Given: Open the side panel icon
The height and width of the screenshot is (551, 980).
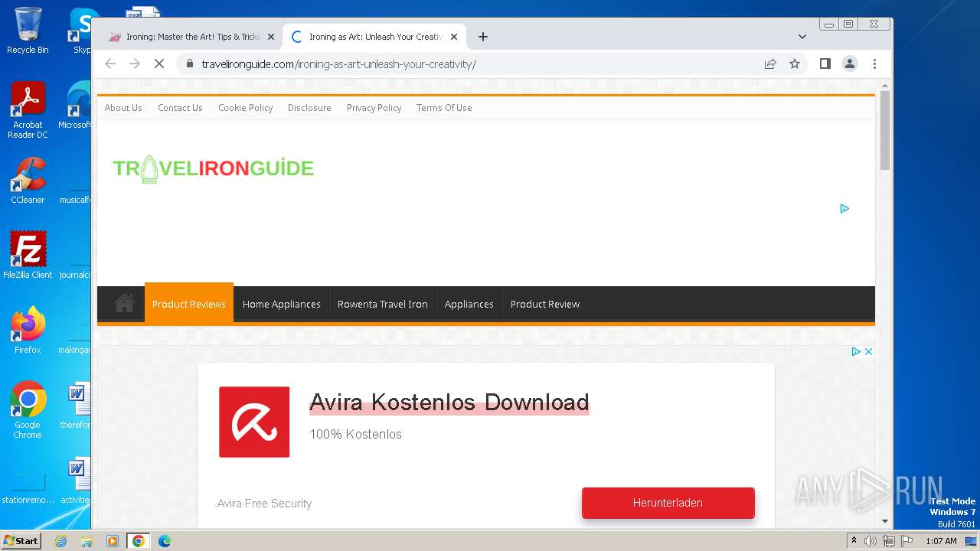Looking at the screenshot, I should pos(825,64).
